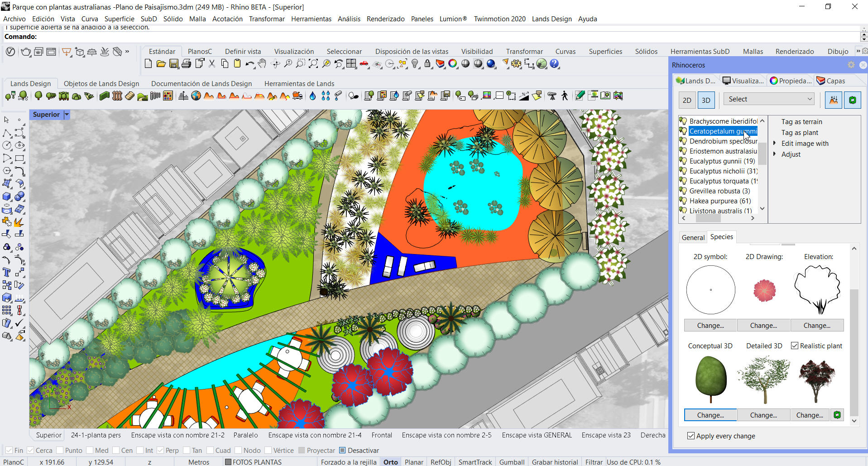Click Change under 2D symbol

pyautogui.click(x=710, y=325)
